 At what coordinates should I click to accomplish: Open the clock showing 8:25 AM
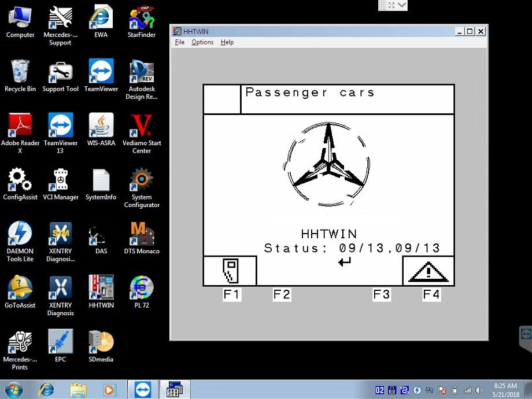[505, 390]
